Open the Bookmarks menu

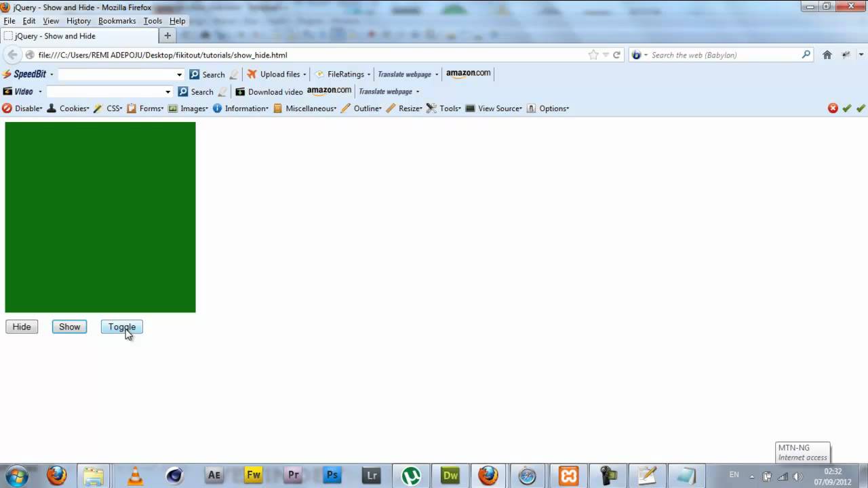point(117,21)
